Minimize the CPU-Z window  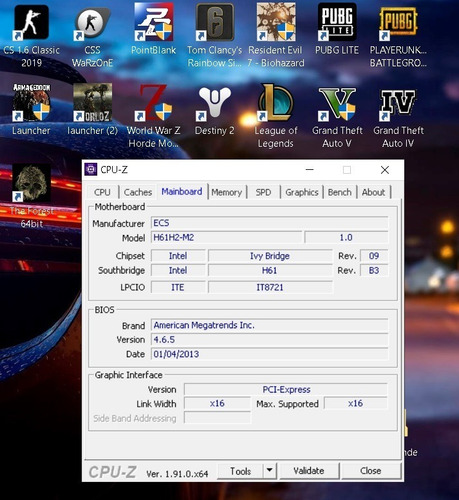tap(310, 170)
